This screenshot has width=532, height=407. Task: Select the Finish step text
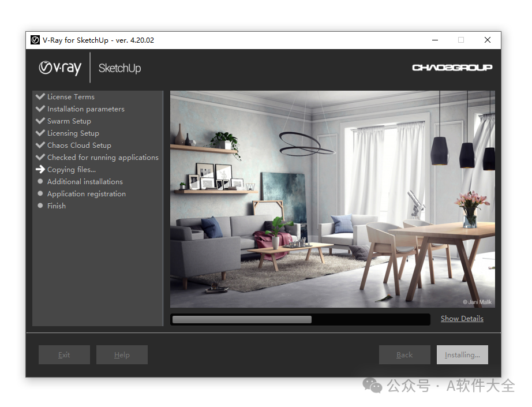point(57,206)
